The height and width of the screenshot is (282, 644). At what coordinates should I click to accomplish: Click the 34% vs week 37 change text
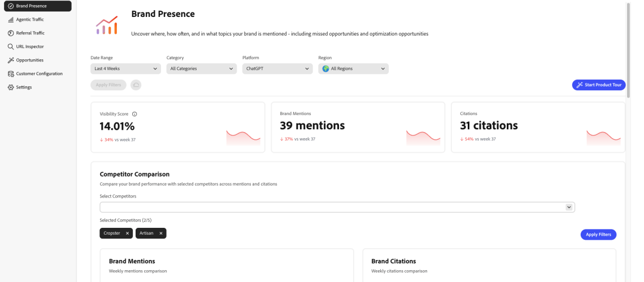point(118,140)
